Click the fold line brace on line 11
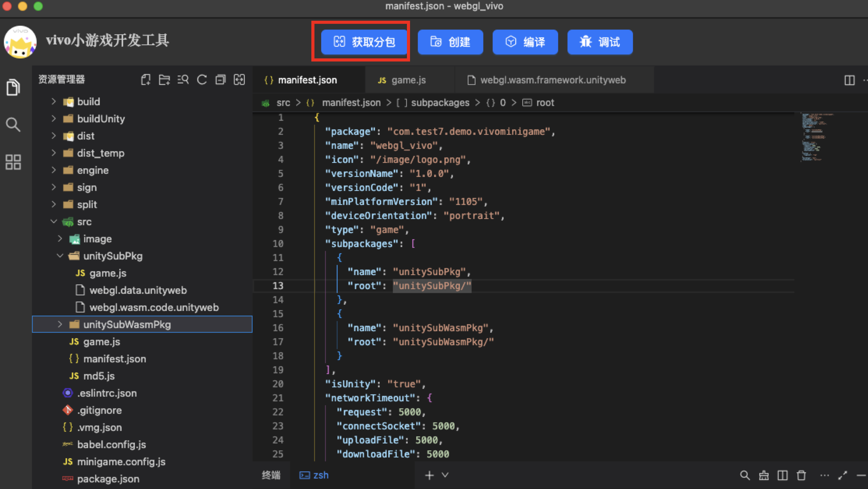Viewport: 868px width, 489px height. [339, 258]
